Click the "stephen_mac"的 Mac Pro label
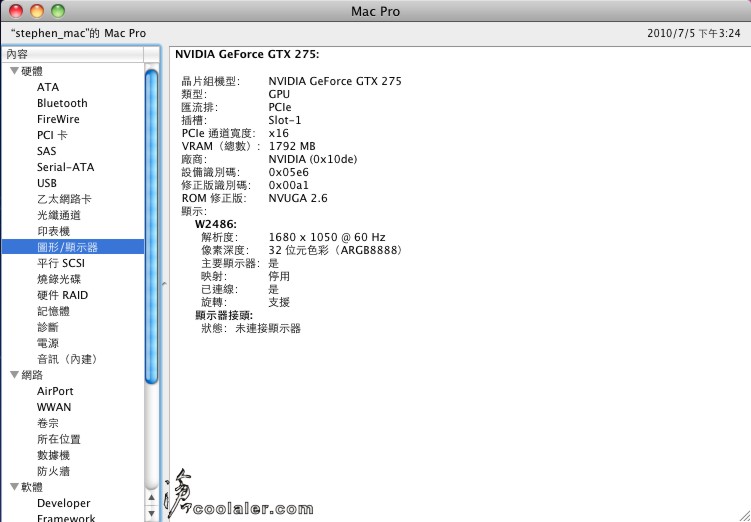This screenshot has width=751, height=522. click(x=78, y=34)
